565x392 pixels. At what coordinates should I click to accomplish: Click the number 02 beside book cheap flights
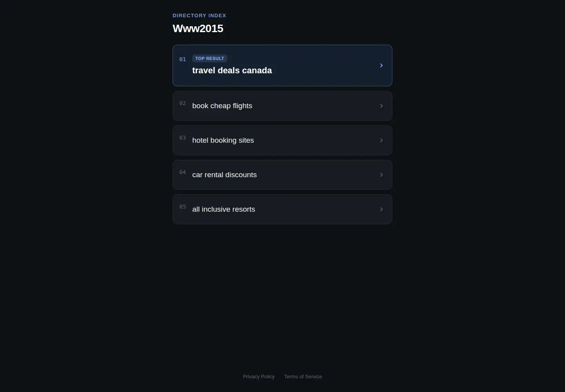coord(182,103)
